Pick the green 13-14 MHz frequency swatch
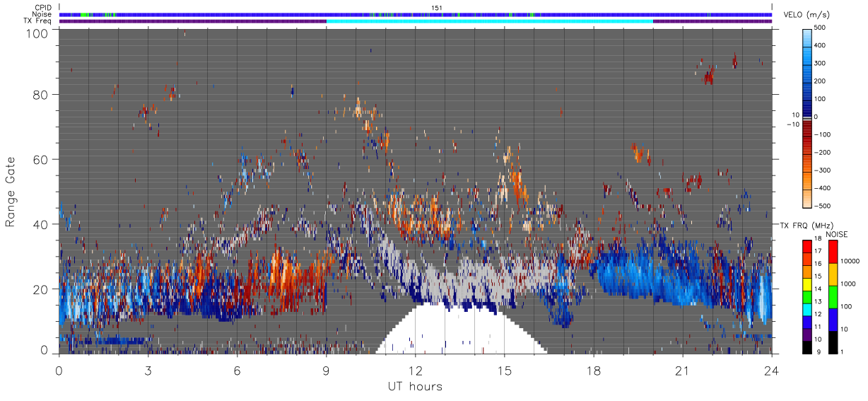 (807, 296)
